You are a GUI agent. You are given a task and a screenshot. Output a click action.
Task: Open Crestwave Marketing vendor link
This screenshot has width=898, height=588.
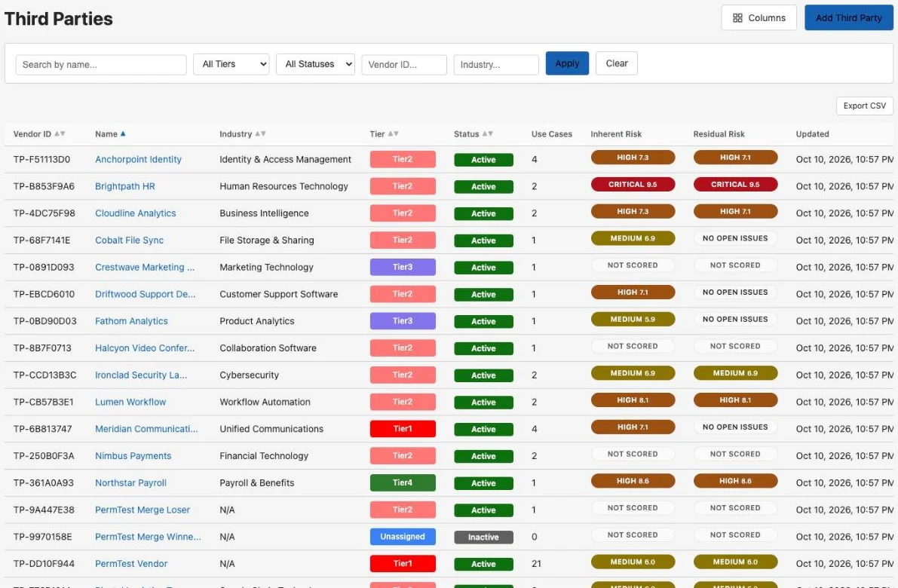145,268
